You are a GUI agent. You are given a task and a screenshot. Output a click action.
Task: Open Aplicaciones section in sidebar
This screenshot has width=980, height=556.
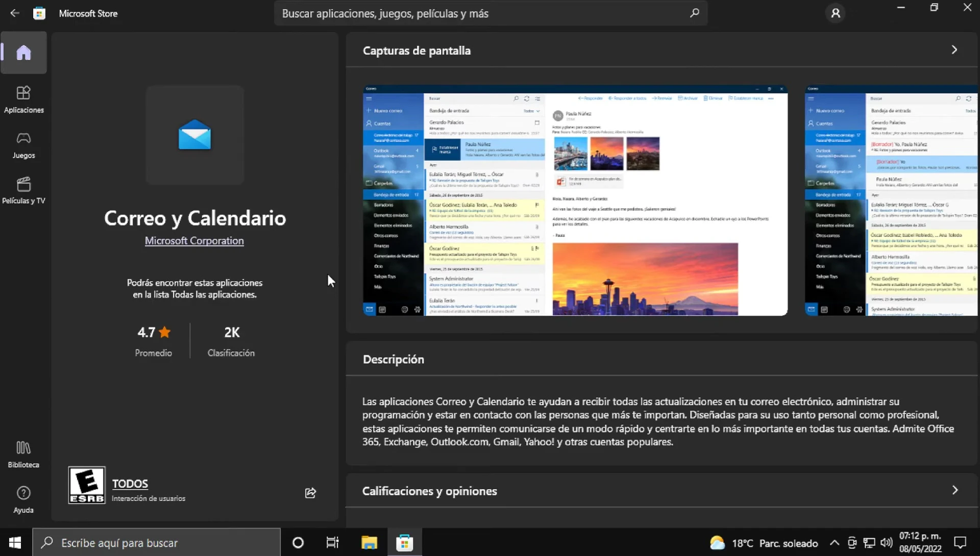click(x=23, y=99)
